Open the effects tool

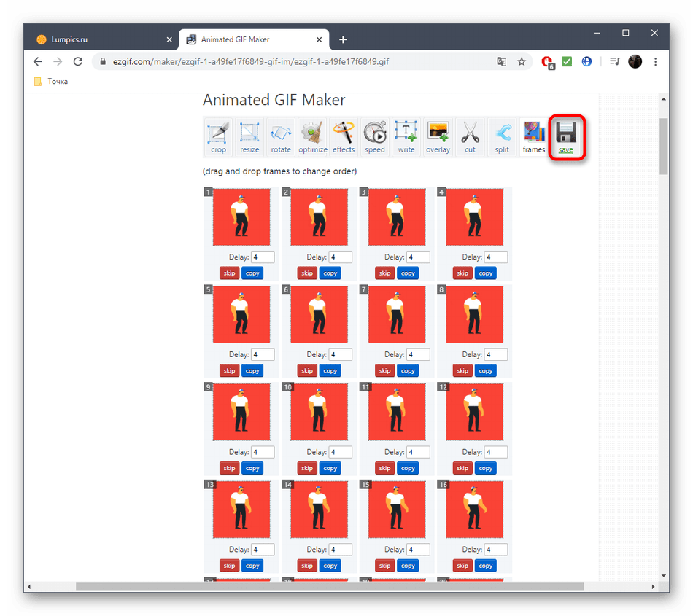(344, 137)
